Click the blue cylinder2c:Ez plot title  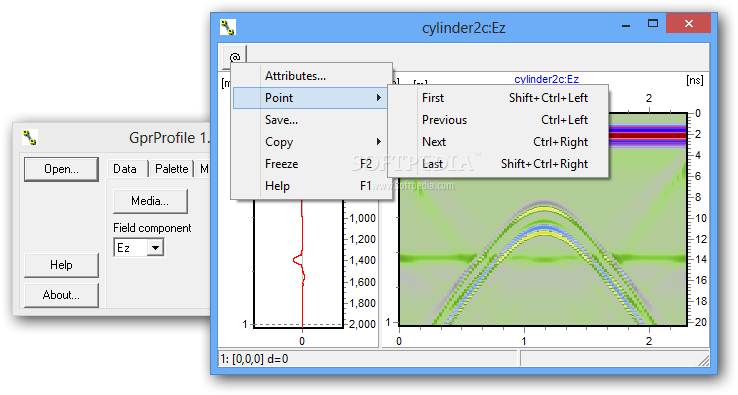click(x=546, y=79)
